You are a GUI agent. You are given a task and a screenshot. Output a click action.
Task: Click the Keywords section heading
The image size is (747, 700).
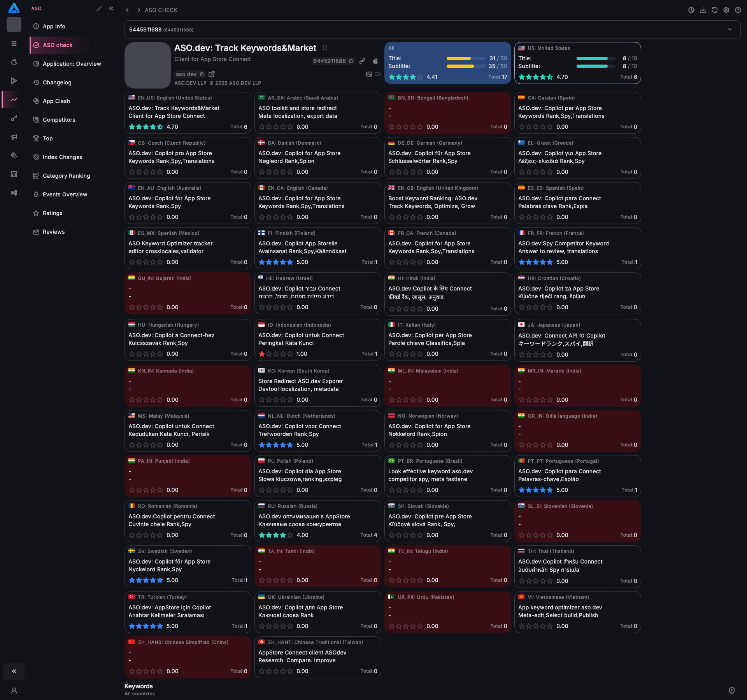pos(139,686)
